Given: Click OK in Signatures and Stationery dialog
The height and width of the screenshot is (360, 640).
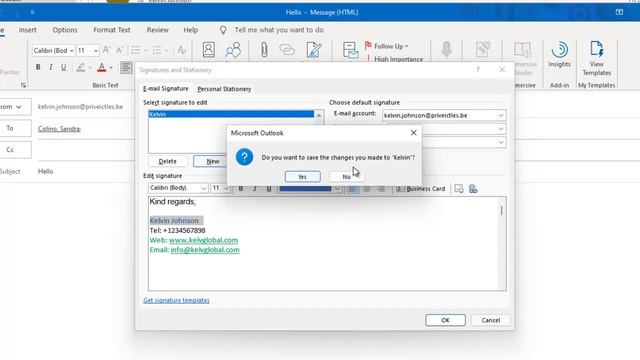Looking at the screenshot, I should [x=445, y=320].
